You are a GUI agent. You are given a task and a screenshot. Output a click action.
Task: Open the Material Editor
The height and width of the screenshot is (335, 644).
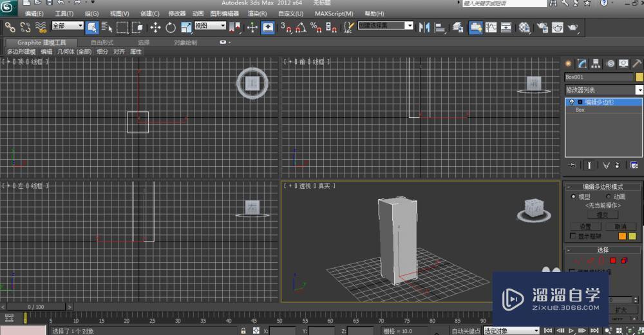[525, 27]
